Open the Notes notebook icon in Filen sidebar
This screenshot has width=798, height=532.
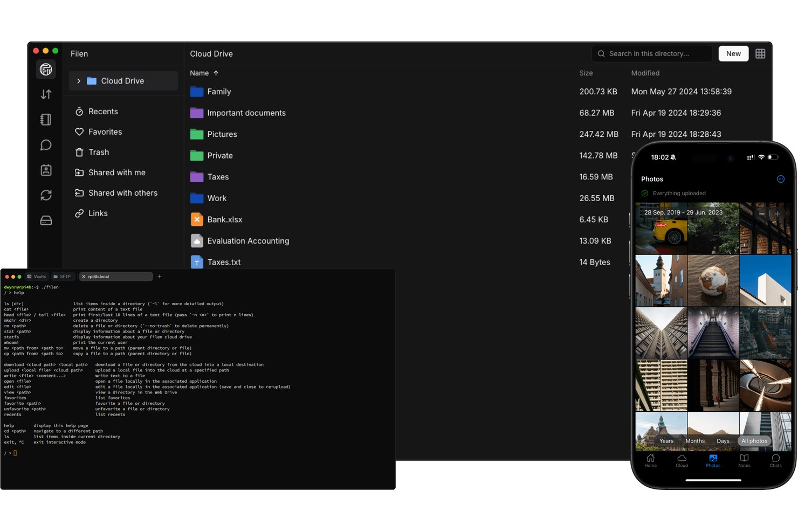[x=46, y=120]
